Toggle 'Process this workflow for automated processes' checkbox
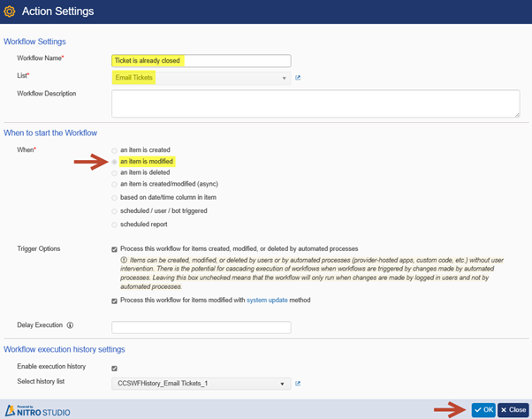The height and width of the screenshot is (419, 532). pyautogui.click(x=114, y=249)
